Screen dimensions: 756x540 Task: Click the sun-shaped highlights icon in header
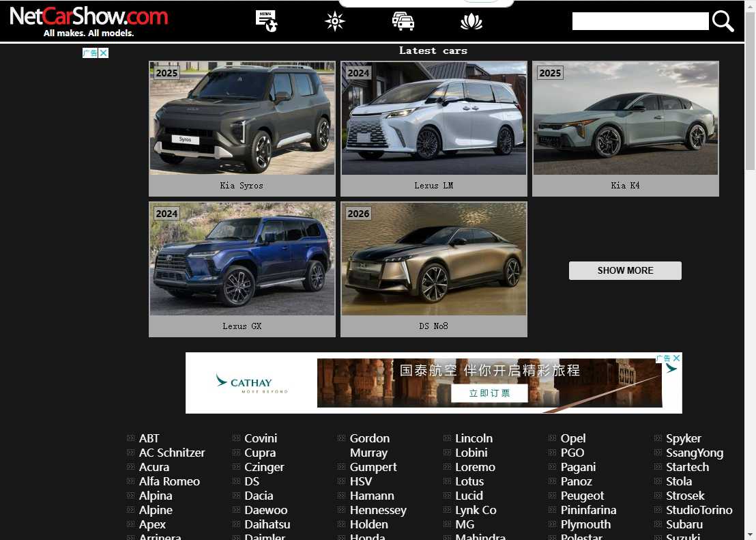click(334, 22)
